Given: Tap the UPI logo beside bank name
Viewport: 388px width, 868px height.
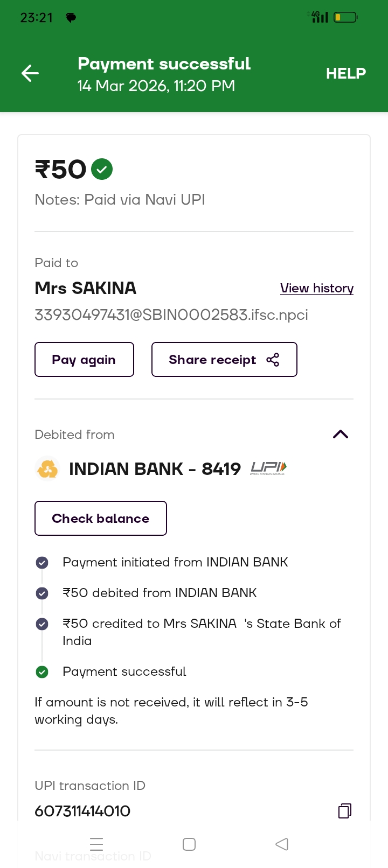Looking at the screenshot, I should tap(268, 468).
